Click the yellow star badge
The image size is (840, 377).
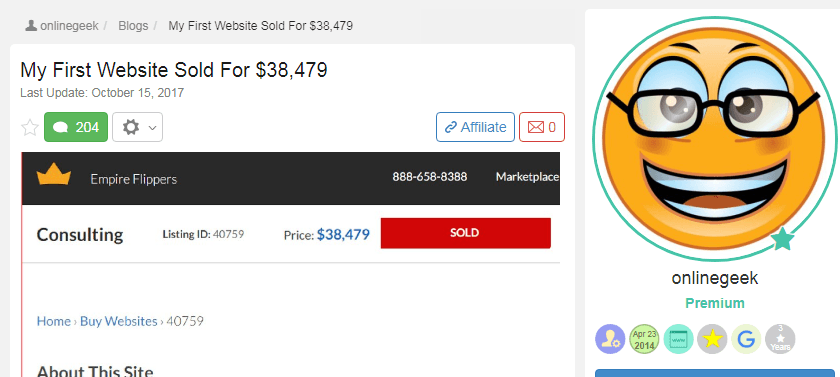712,339
